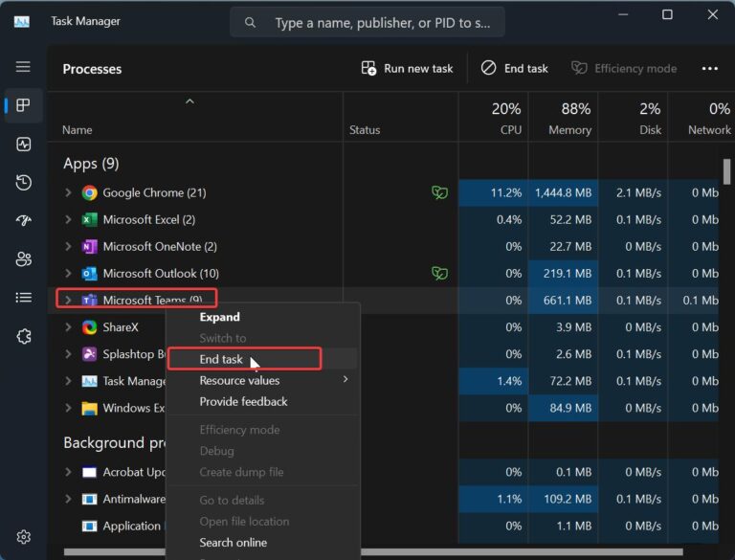Click Teams' 661.1 MB memory value
The width and height of the screenshot is (735, 560).
(568, 301)
